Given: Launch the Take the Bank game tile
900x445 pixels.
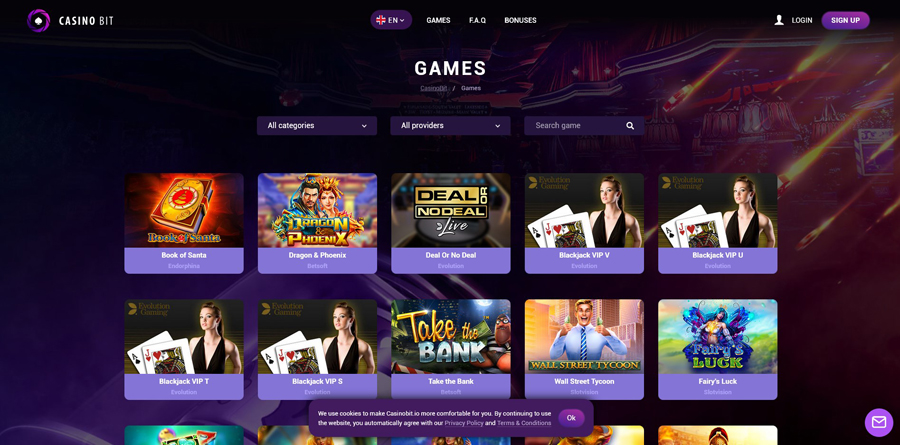Looking at the screenshot, I should (451, 349).
